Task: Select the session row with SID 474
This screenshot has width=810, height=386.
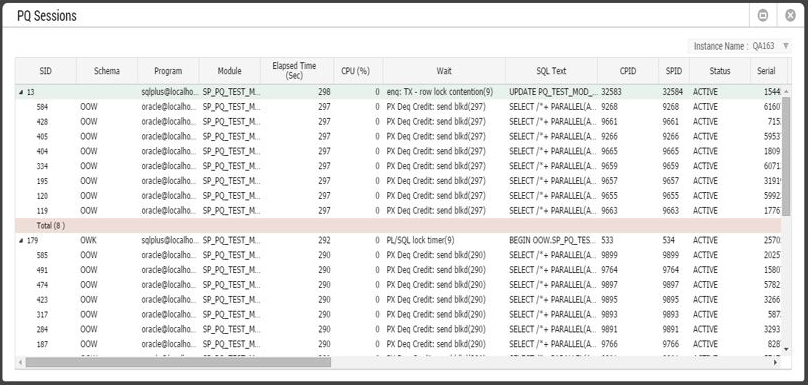Action: point(398,285)
